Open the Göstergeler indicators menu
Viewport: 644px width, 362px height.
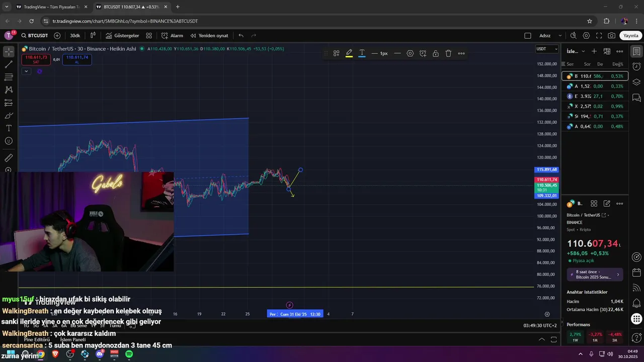(122, 36)
